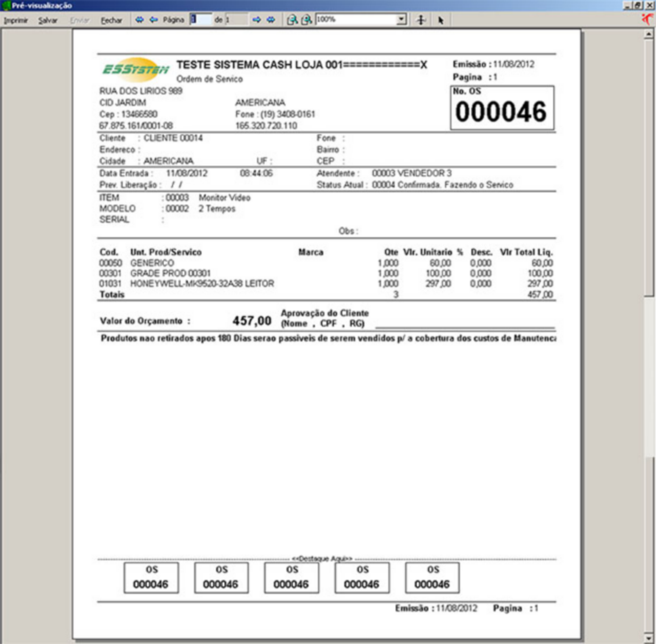The width and height of the screenshot is (656, 644).
Task: Click the total pages field after 'de'
Action: pos(236,20)
